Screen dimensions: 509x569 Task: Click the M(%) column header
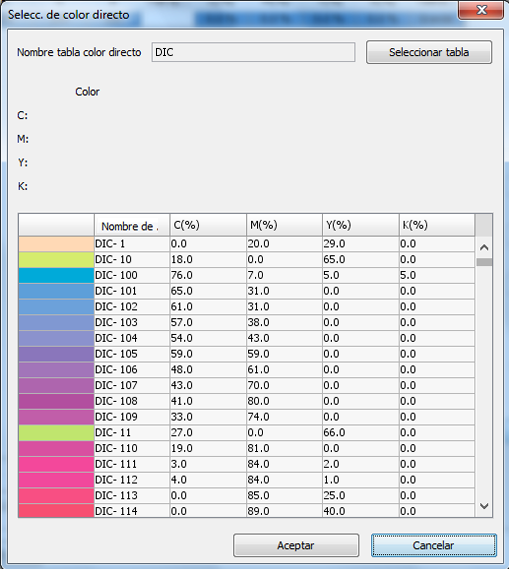pos(284,225)
